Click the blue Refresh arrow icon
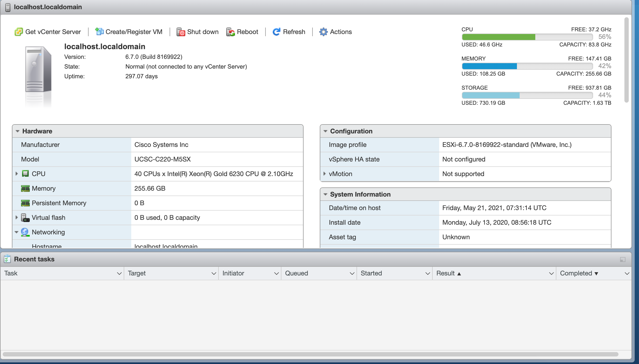This screenshot has width=639, height=364. (x=277, y=32)
